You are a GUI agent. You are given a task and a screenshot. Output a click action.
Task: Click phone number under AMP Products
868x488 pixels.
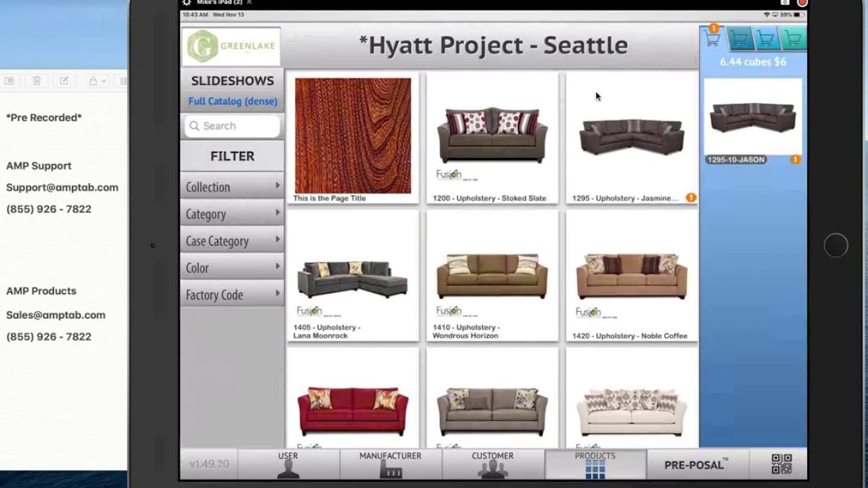49,337
